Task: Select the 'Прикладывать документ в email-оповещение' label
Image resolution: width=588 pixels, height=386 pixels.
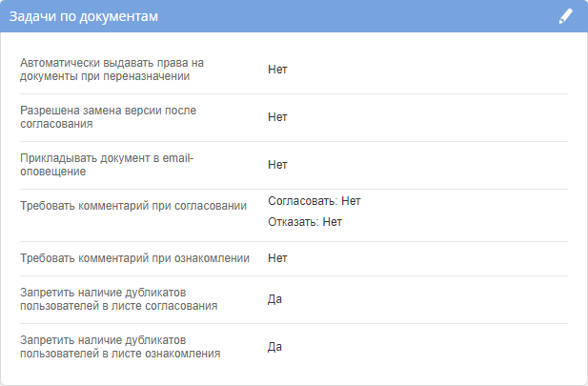Action: [x=107, y=165]
